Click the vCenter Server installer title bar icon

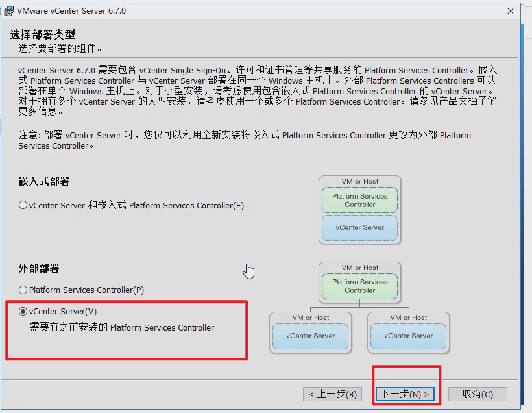pyautogui.click(x=8, y=11)
